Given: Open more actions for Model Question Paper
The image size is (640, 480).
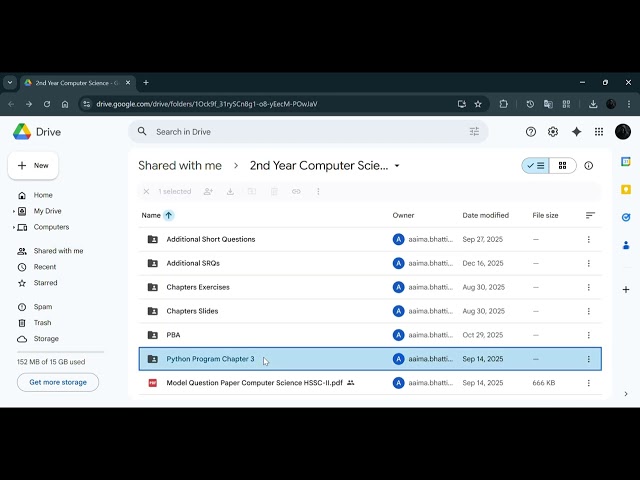Looking at the screenshot, I should [x=589, y=383].
